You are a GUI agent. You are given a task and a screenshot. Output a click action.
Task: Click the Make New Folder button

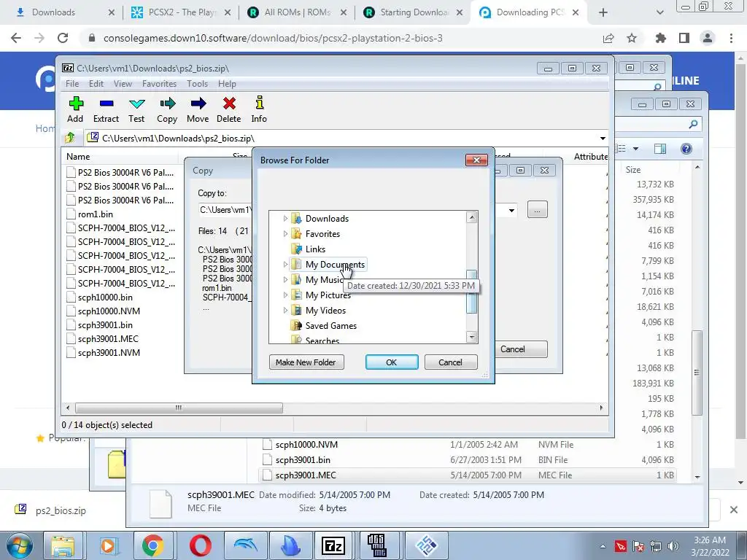click(x=306, y=362)
